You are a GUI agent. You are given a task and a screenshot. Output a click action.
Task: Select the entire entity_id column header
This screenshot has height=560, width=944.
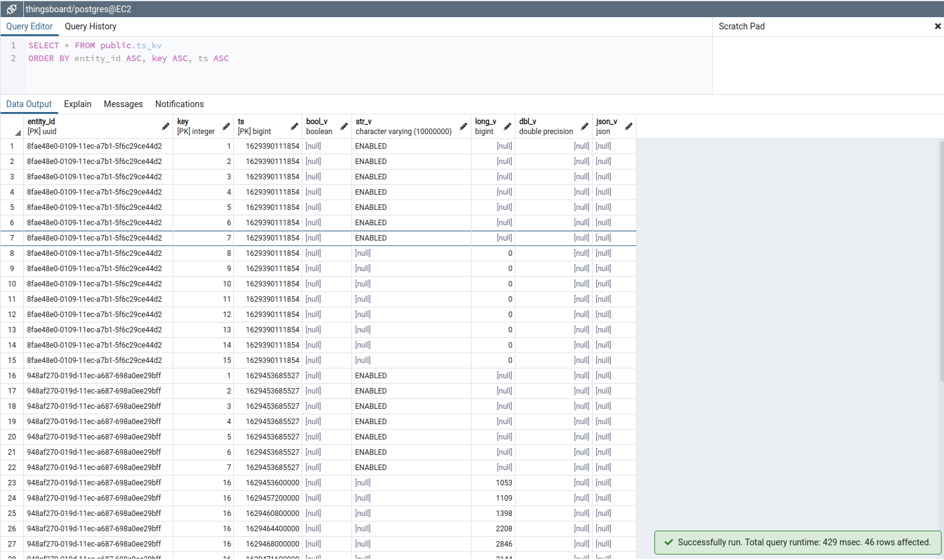92,126
